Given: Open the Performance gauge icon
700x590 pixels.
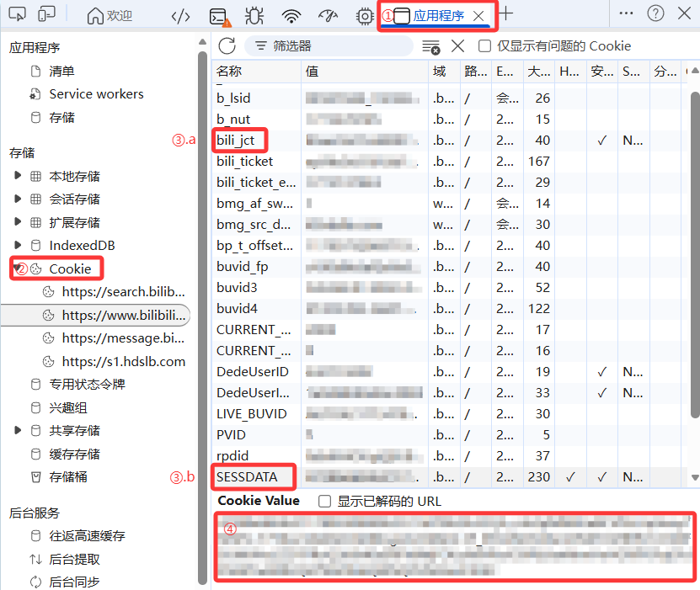Looking at the screenshot, I should (329, 15).
